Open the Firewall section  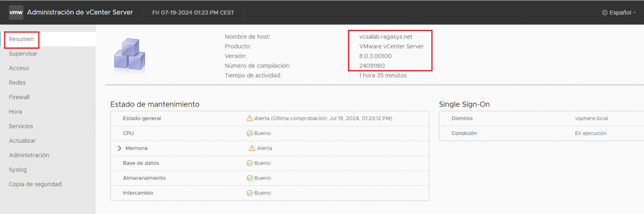(x=19, y=97)
